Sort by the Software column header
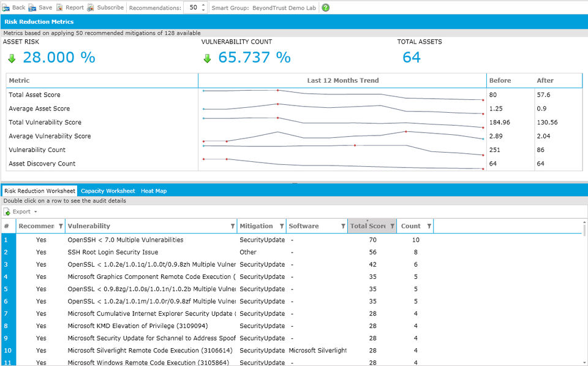Screen dimensions: 588x366 (x=304, y=226)
